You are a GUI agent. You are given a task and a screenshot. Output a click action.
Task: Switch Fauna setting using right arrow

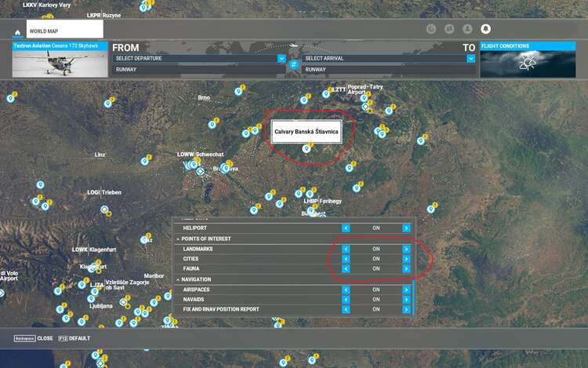tap(406, 269)
